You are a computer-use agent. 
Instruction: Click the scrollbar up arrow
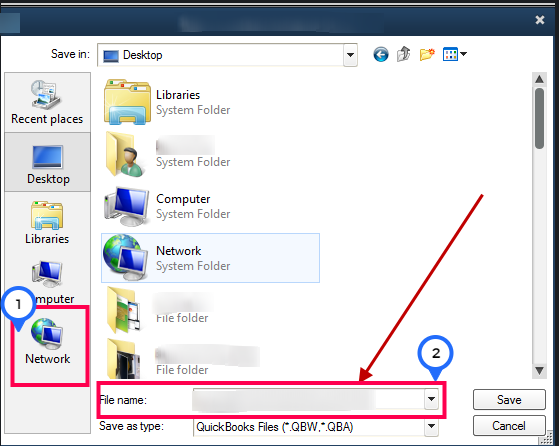coord(539,79)
